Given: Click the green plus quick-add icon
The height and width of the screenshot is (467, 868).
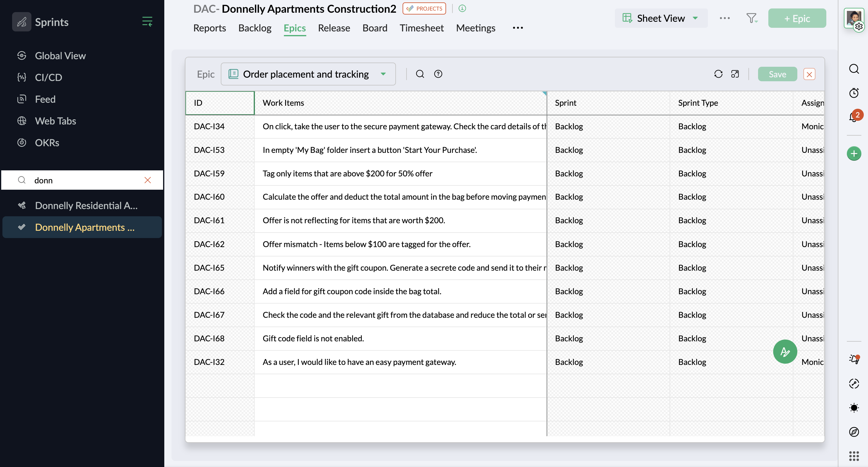Looking at the screenshot, I should [x=854, y=154].
